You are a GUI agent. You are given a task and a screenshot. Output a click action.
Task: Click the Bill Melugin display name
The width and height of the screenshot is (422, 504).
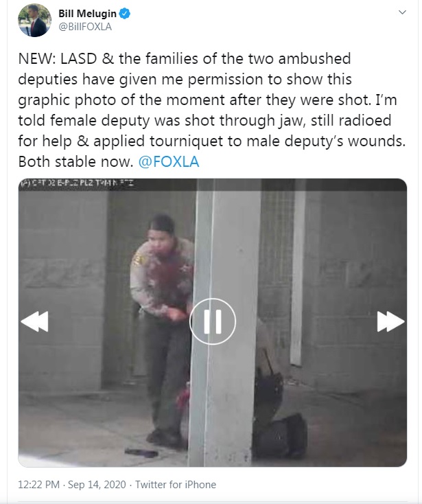pos(87,14)
